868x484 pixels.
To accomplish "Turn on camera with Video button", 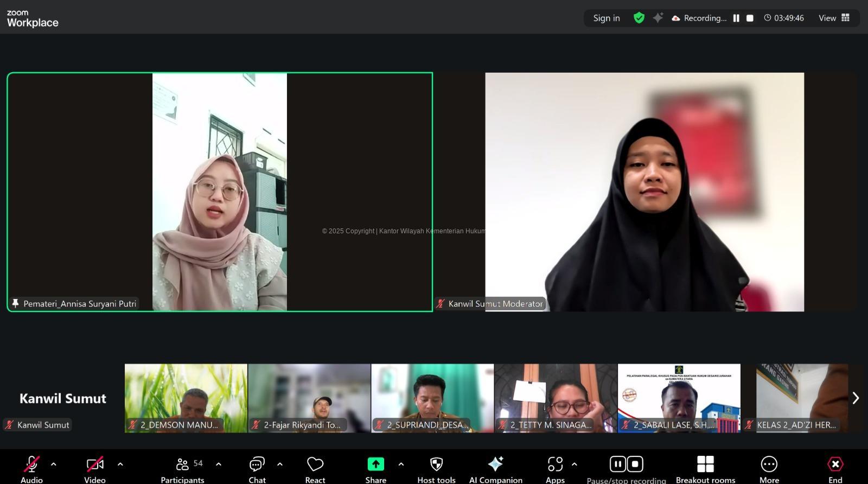I will [x=95, y=464].
